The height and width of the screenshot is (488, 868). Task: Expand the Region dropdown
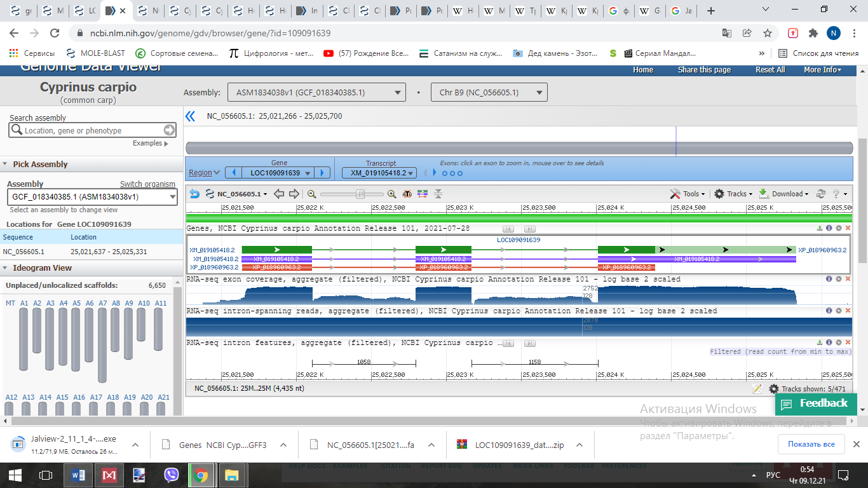click(205, 173)
